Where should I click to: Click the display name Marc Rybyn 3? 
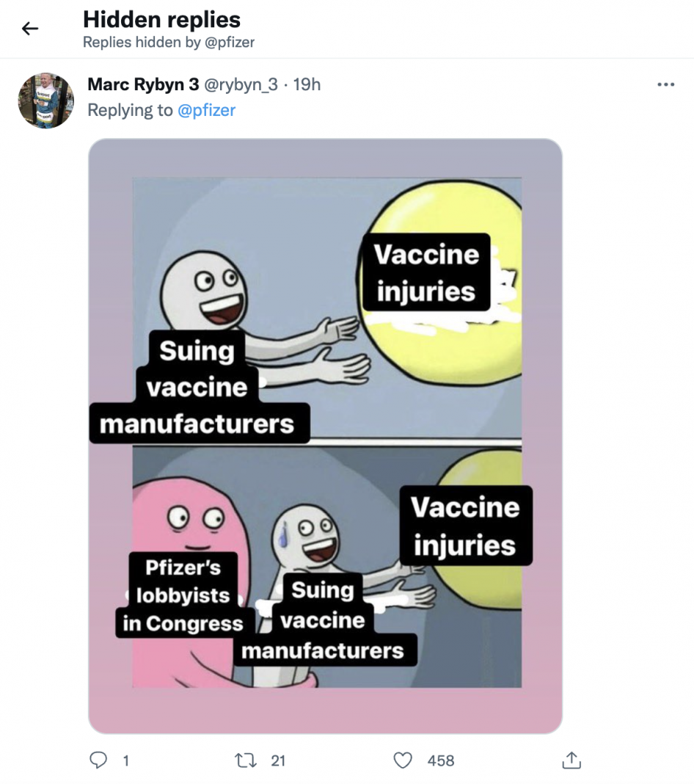(136, 84)
